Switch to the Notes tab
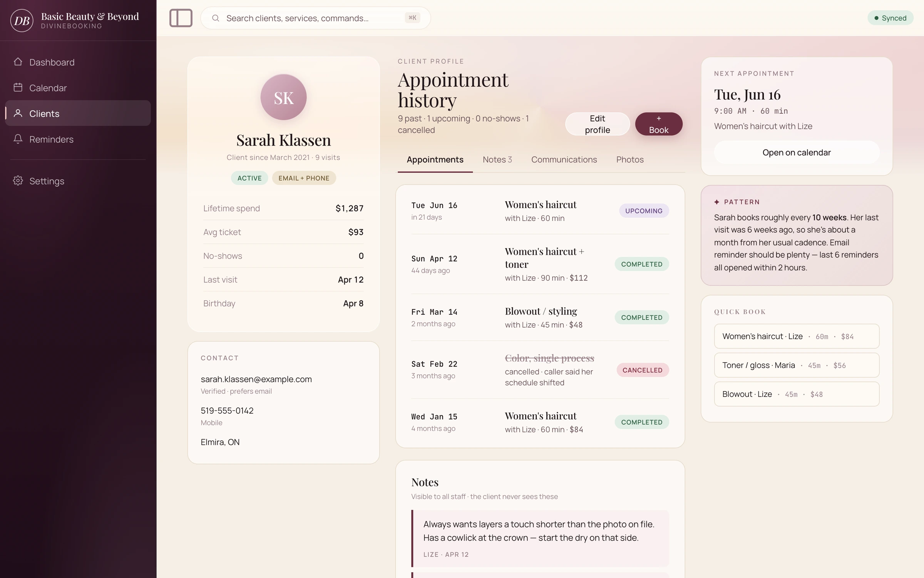 [x=497, y=160]
